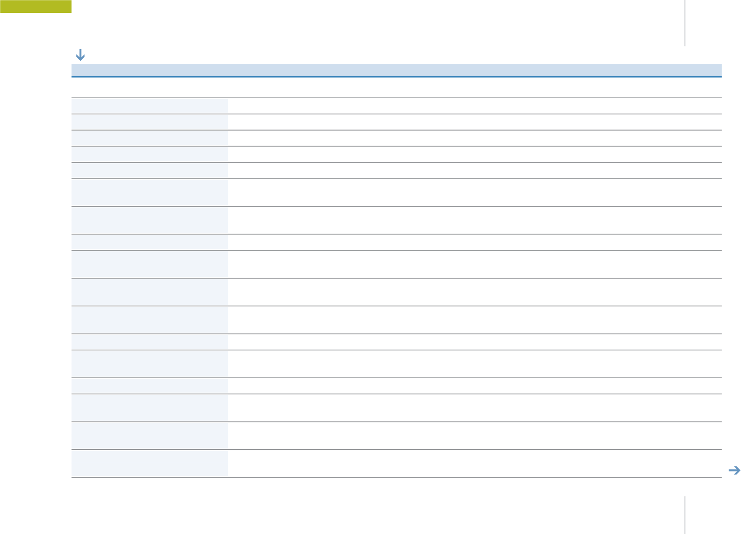Select the second-to-last row's shaded label cell
This screenshot has height=534, width=756.
click(x=150, y=435)
